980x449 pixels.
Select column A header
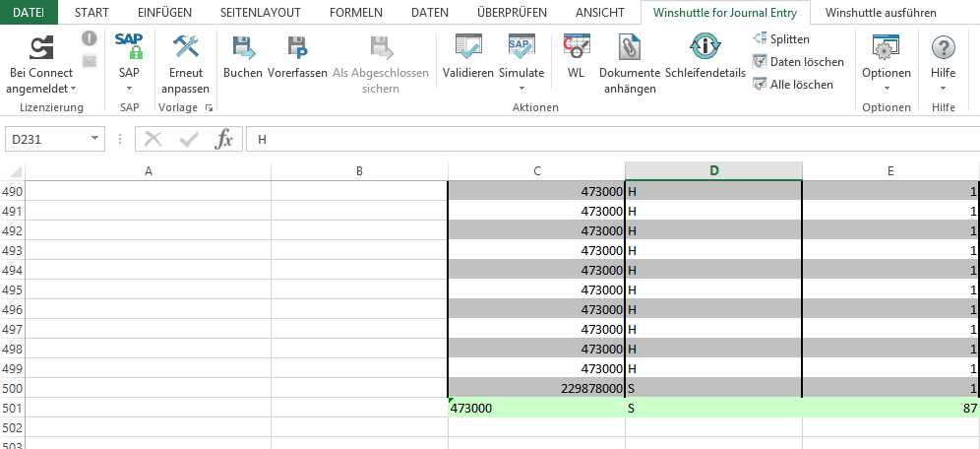click(x=149, y=171)
